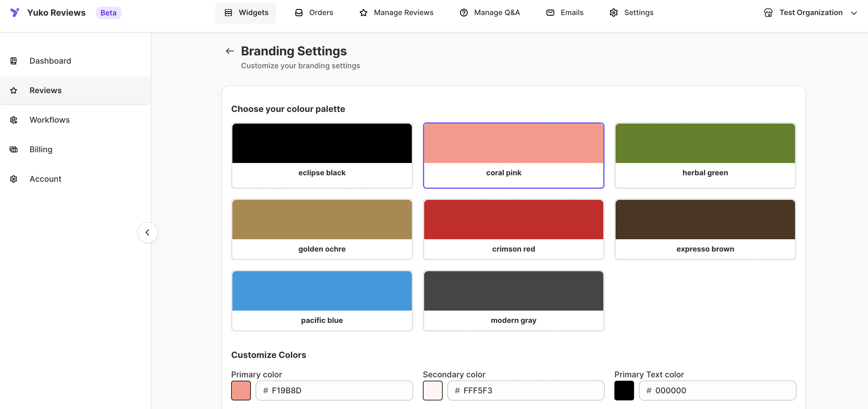Click the Account gear sidebar icon
The image size is (868, 409).
pos(14,179)
